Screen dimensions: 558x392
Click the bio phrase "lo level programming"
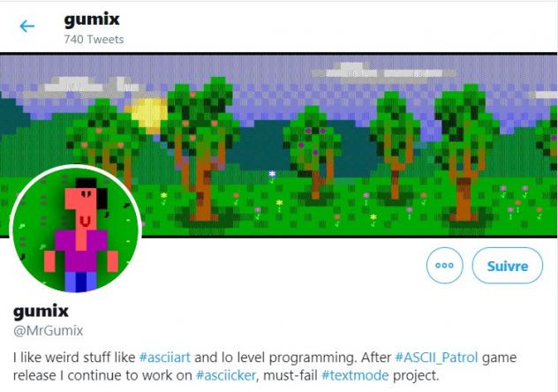[x=288, y=357]
